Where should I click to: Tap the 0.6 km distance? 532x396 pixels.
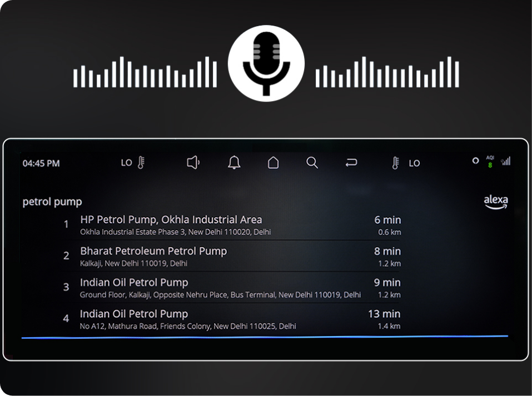(x=390, y=232)
